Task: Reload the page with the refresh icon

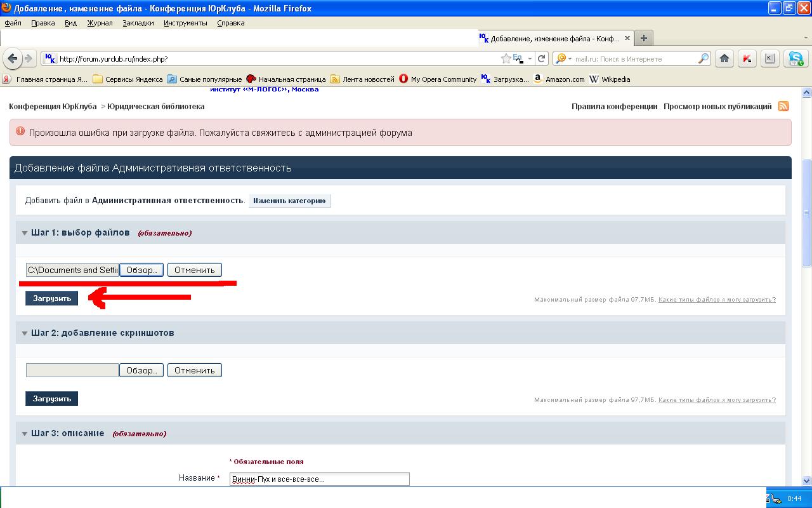Action: pyautogui.click(x=542, y=58)
